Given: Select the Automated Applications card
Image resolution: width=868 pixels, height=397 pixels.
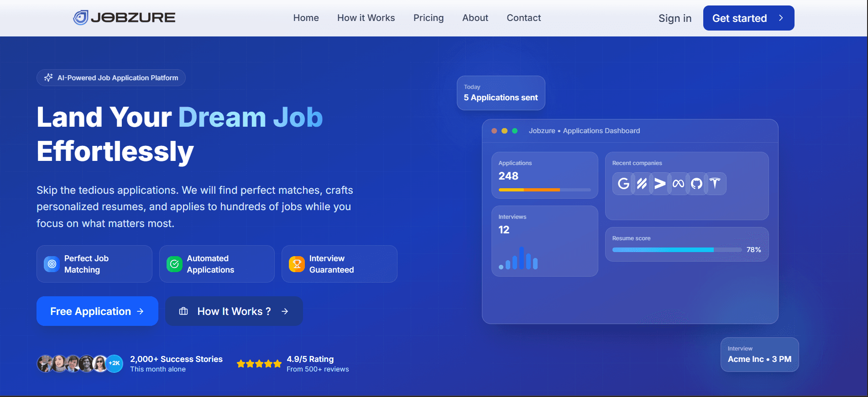Looking at the screenshot, I should point(217,264).
